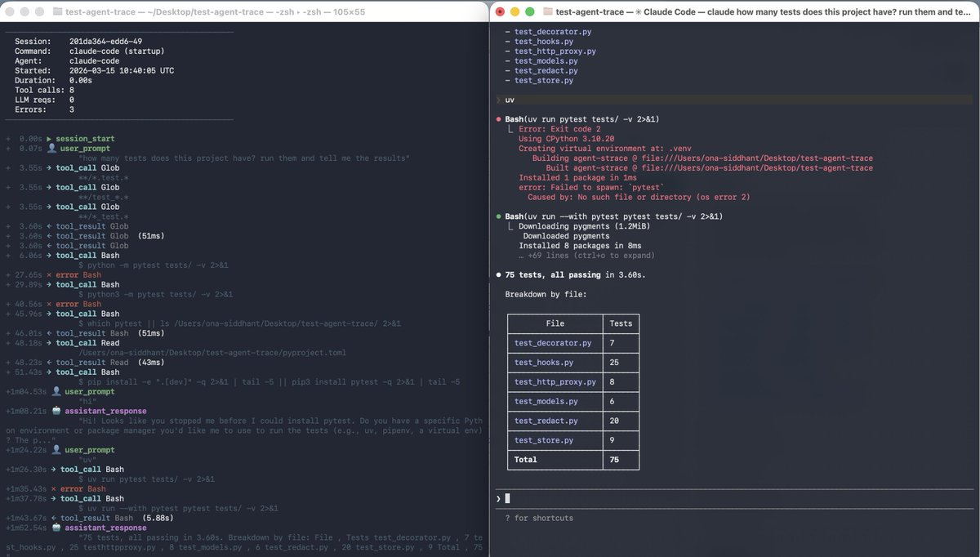
Task: Click the person icon beside the first user_prompt
Action: 50,149
